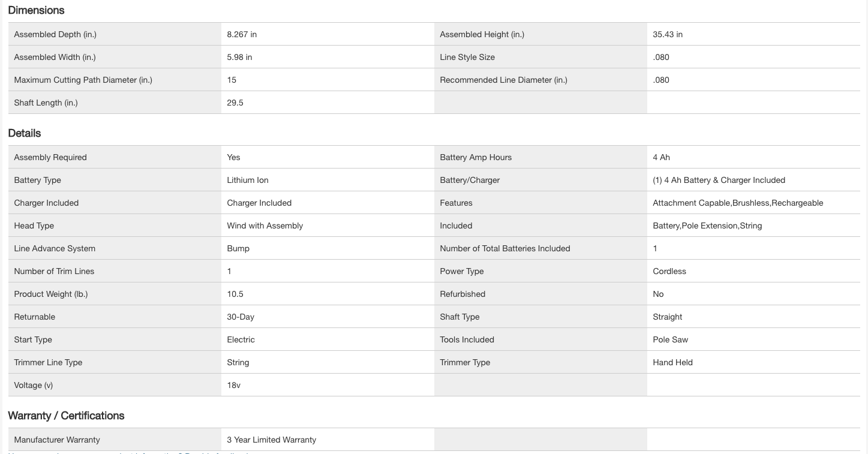
Task: Select the Pole Saw tools included value
Action: click(670, 340)
